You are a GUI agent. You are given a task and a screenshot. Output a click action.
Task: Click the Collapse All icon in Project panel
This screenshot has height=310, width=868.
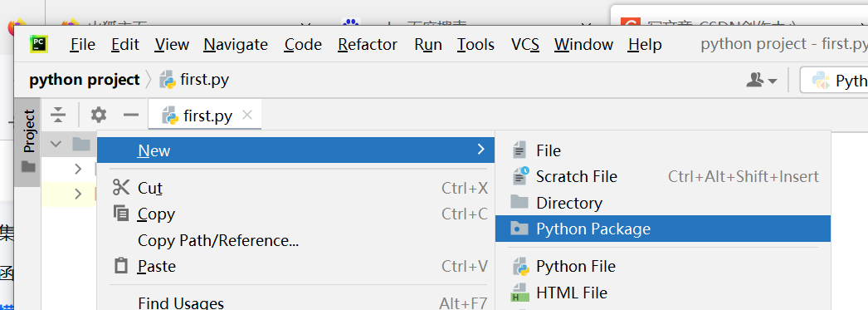tap(57, 115)
